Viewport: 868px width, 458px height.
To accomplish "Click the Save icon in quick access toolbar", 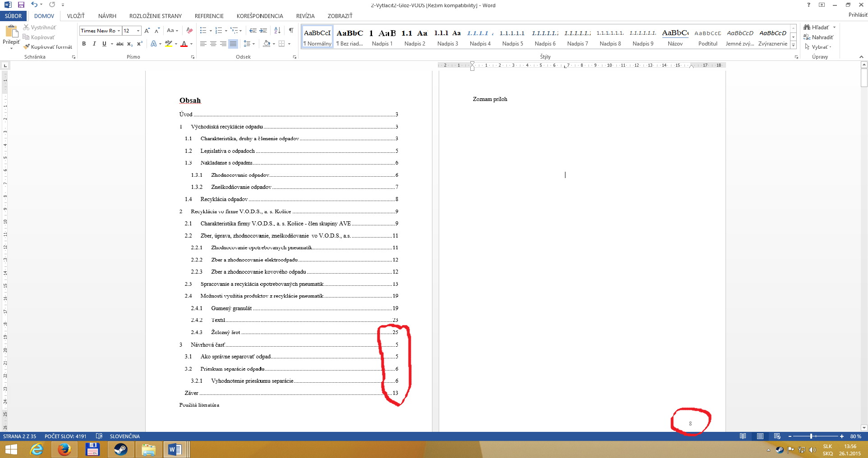I will (x=21, y=5).
